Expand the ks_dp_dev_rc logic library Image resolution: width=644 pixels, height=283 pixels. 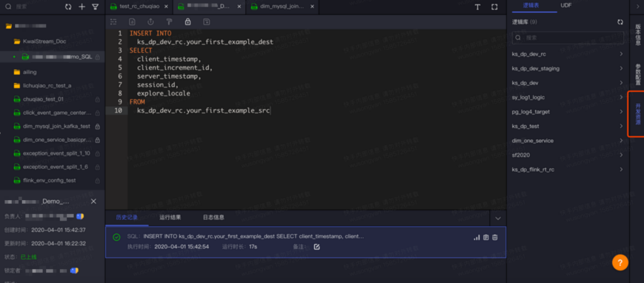coord(621,54)
